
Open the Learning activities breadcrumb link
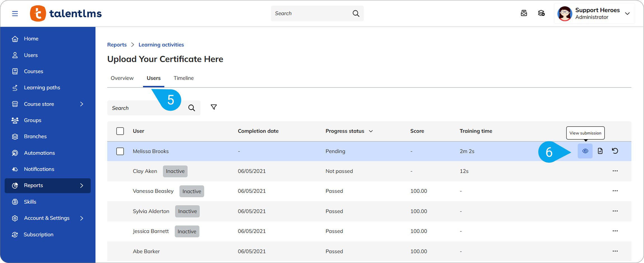(161, 45)
